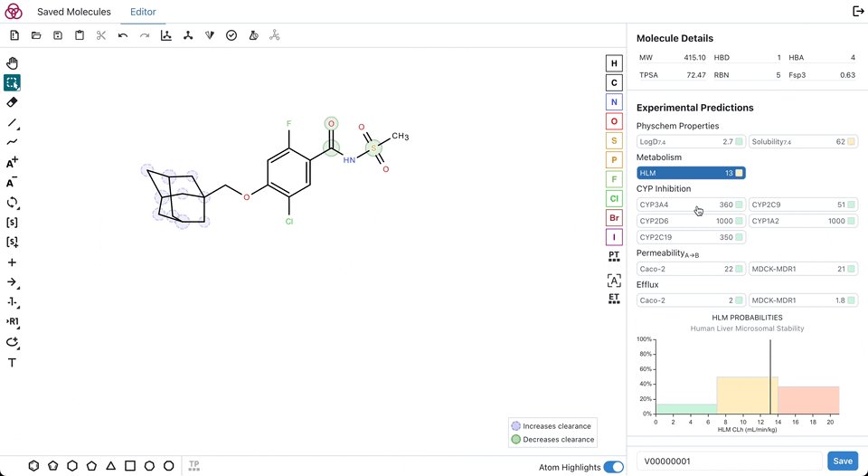The image size is (868, 476).
Task: Pick the chain drawing tool
Action: coord(12,142)
